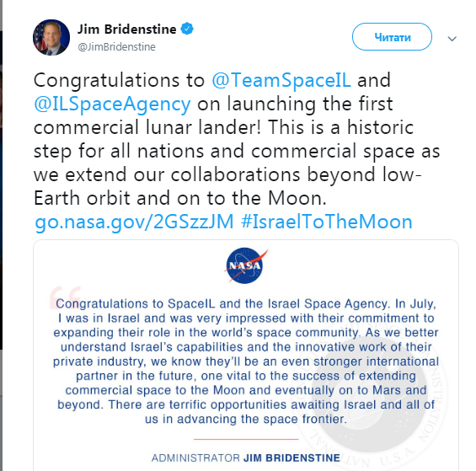This screenshot has height=471, width=476.
Task: Click the tweet text 'Earth orbit and on to the Moon.'
Action: point(180,198)
